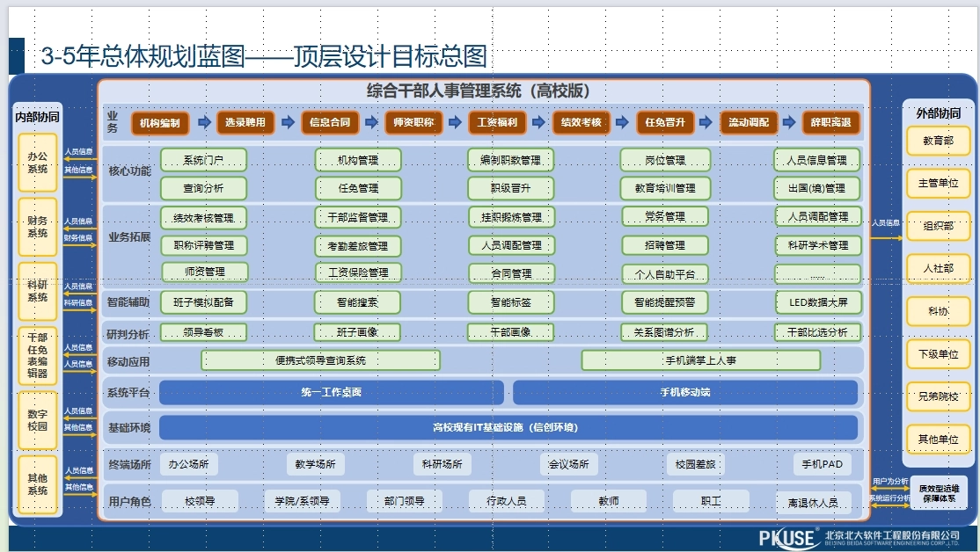Select the 工资保险管理 box
This screenshot has height=552, width=980.
click(x=358, y=272)
